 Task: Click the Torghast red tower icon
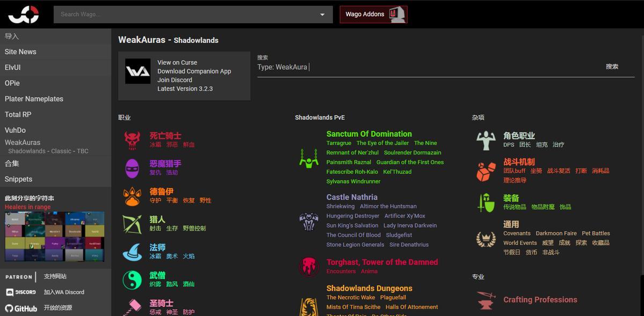pos(309,267)
